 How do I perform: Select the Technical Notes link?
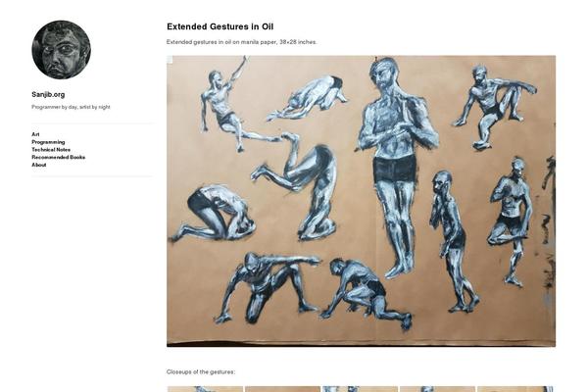coord(51,149)
